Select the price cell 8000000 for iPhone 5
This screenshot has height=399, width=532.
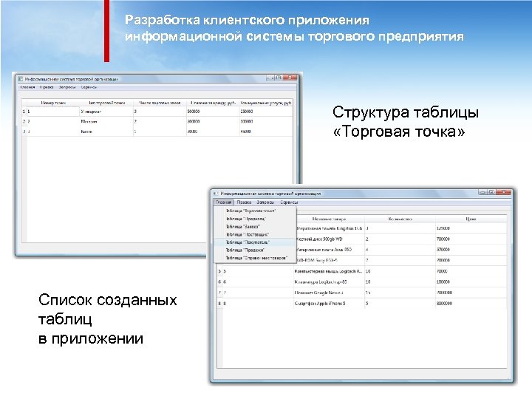(471, 304)
